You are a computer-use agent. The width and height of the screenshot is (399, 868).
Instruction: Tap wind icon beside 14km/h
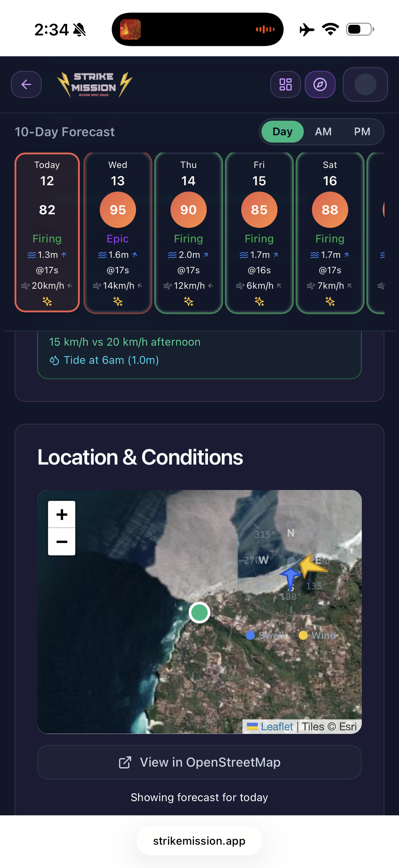click(97, 286)
